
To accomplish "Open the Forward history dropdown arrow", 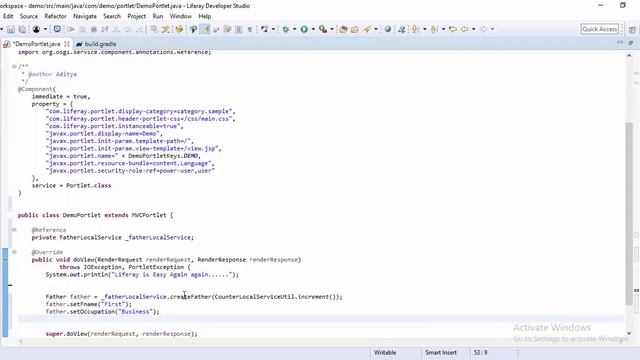I will (x=492, y=29).
